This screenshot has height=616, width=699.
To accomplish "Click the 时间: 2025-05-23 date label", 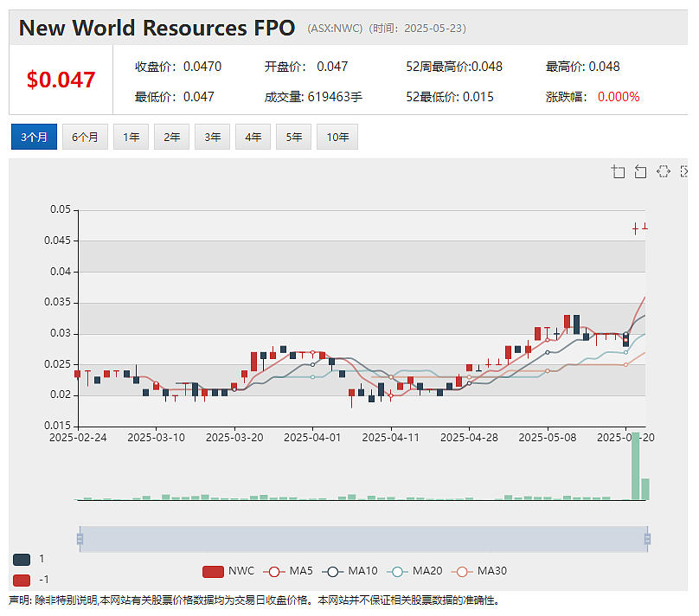I will pyautogui.click(x=417, y=28).
